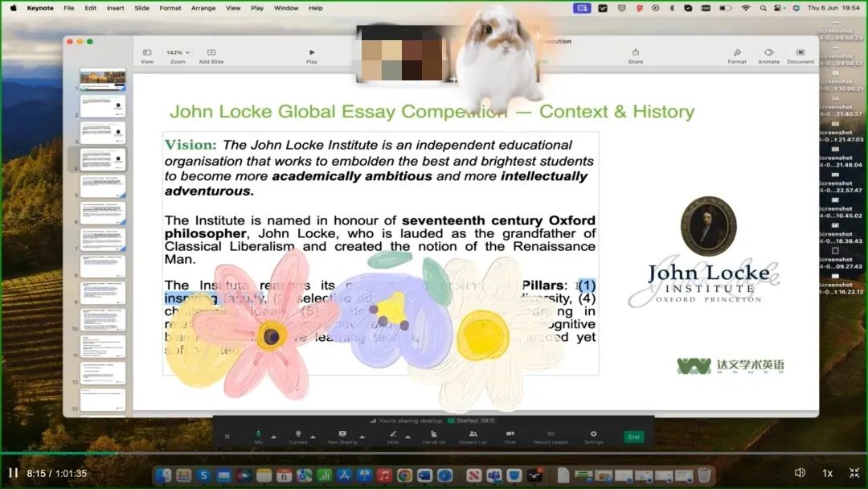Screen dimensions: 868x489
Task: Select slide 1 thumbnail in navigator
Action: pos(103,79)
